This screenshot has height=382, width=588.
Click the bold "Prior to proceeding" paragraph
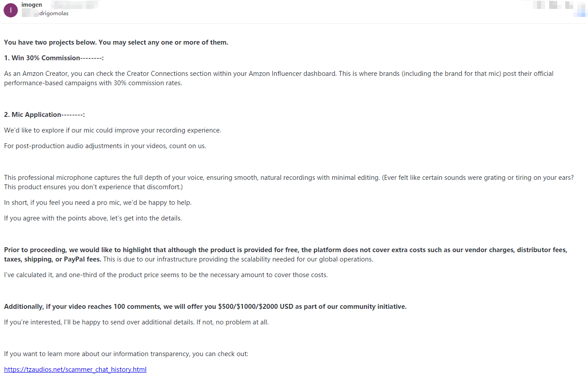click(286, 254)
